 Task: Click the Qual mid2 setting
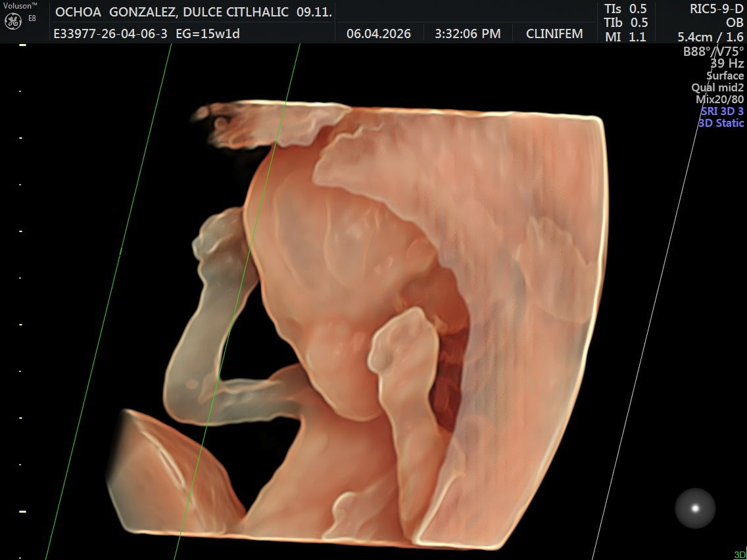coord(717,87)
